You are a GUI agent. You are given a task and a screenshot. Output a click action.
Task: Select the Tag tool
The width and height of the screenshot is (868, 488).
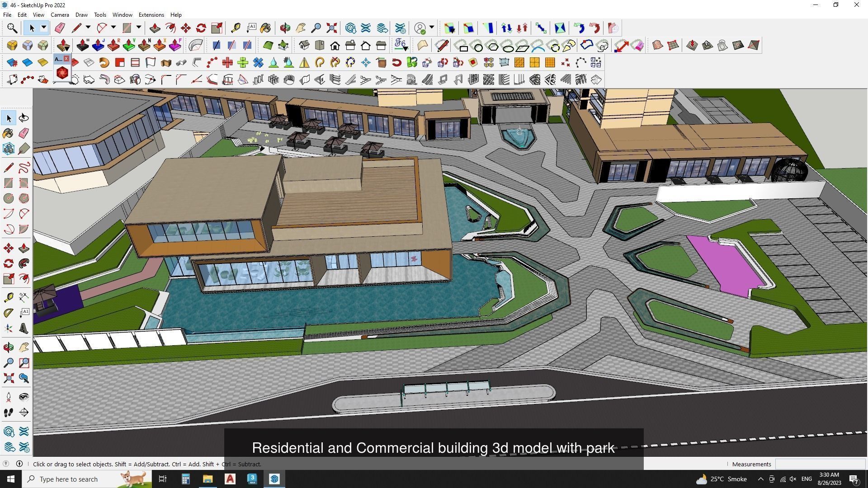(x=24, y=149)
